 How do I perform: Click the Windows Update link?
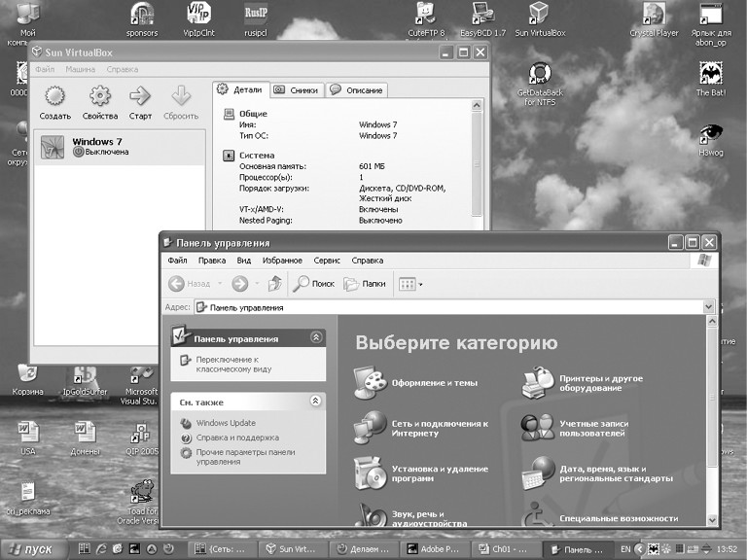click(225, 423)
